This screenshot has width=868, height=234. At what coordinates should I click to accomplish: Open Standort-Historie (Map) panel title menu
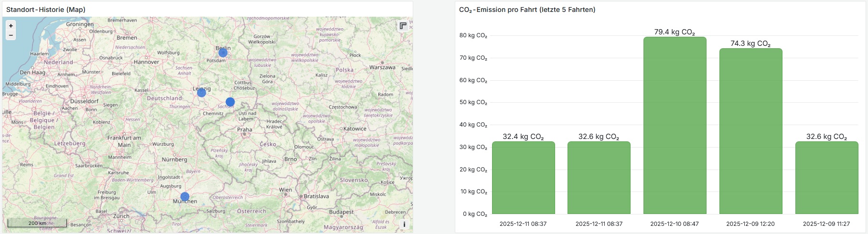(46, 10)
